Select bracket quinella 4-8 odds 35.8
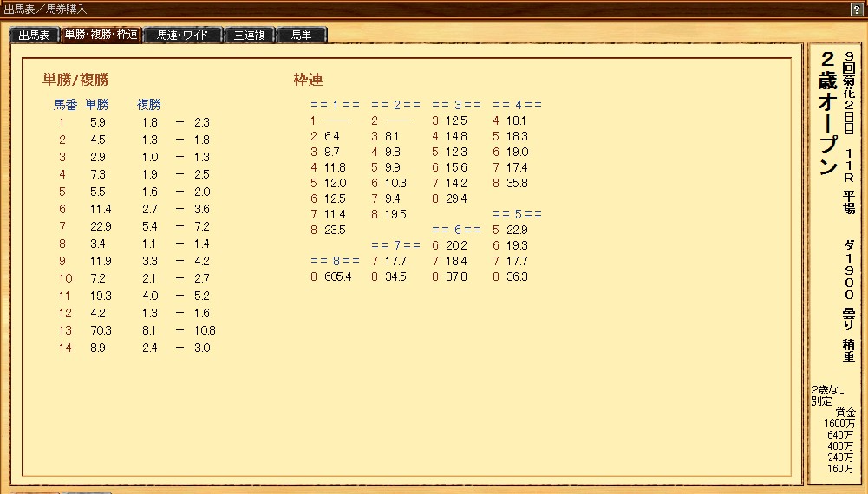Image resolution: width=868 pixels, height=494 pixels. pyautogui.click(x=518, y=183)
